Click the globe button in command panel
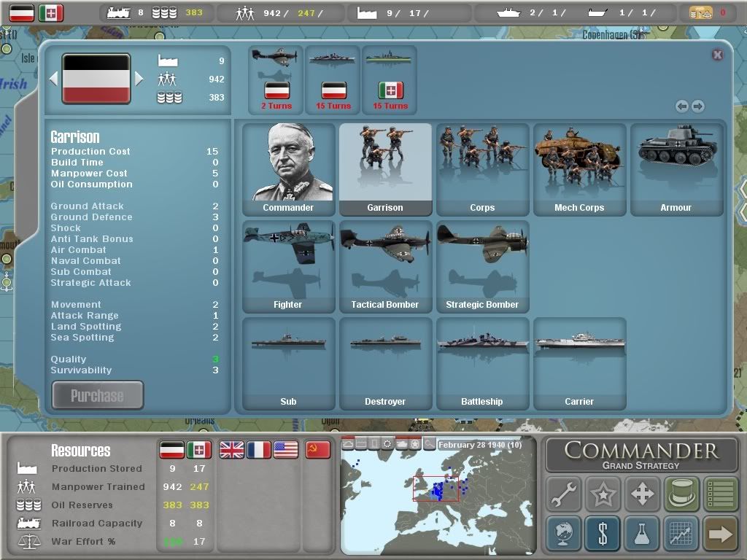The image size is (747, 560). (x=564, y=533)
